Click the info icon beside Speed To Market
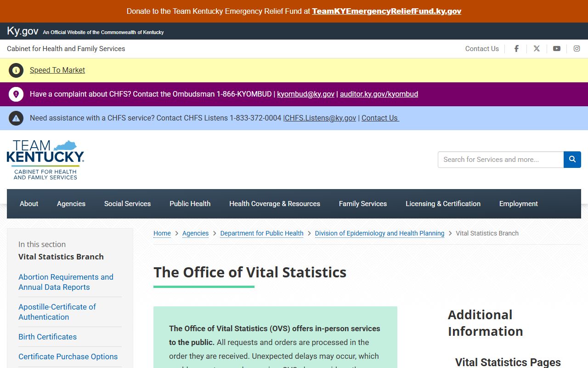 pyautogui.click(x=16, y=70)
